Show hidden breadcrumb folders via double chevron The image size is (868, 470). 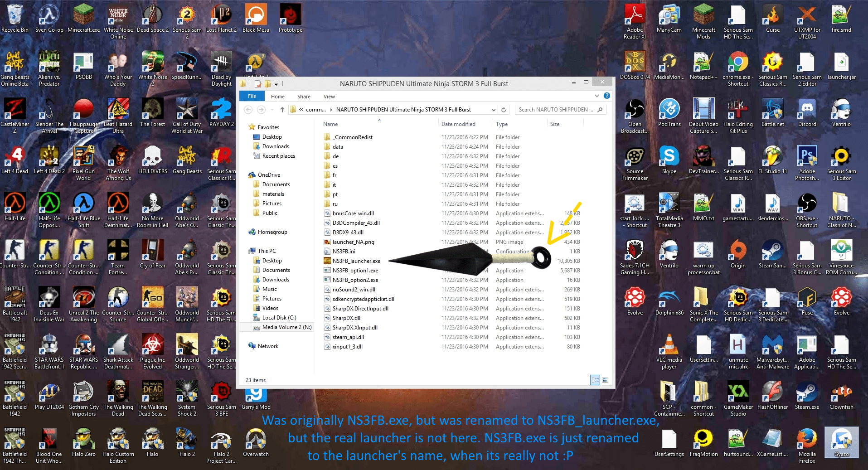tap(301, 110)
